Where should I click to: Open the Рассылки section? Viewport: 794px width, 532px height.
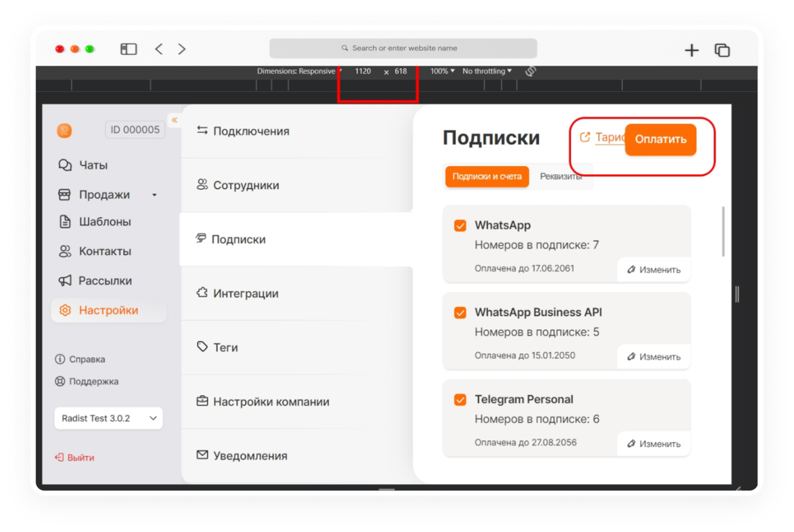[x=105, y=281]
